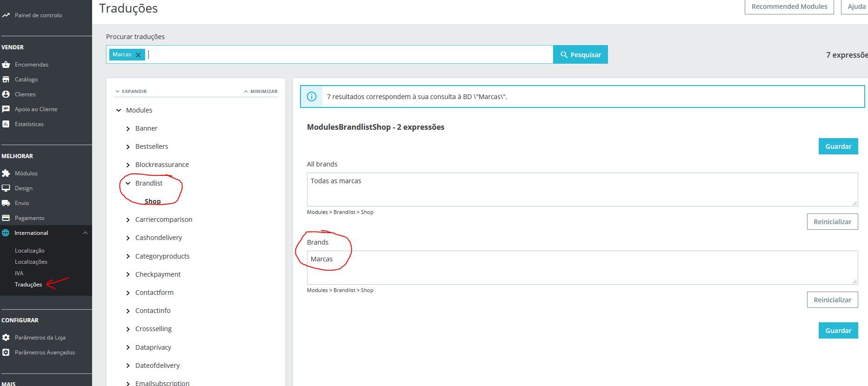Image resolution: width=868 pixels, height=386 pixels.
Task: Click the Envio truck icon
Action: tap(6, 203)
